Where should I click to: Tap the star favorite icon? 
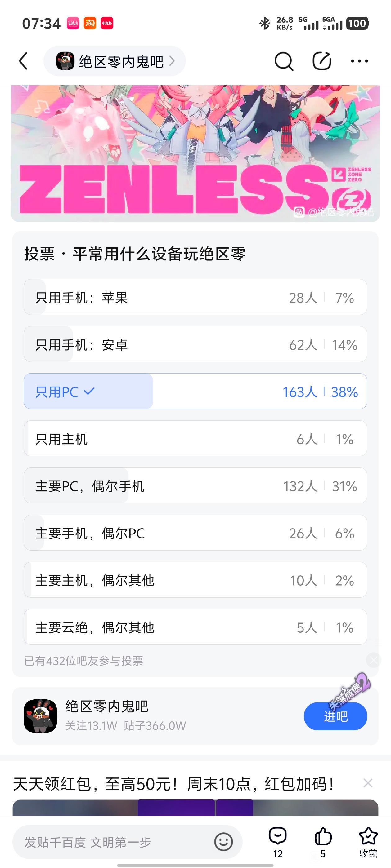[x=368, y=837]
